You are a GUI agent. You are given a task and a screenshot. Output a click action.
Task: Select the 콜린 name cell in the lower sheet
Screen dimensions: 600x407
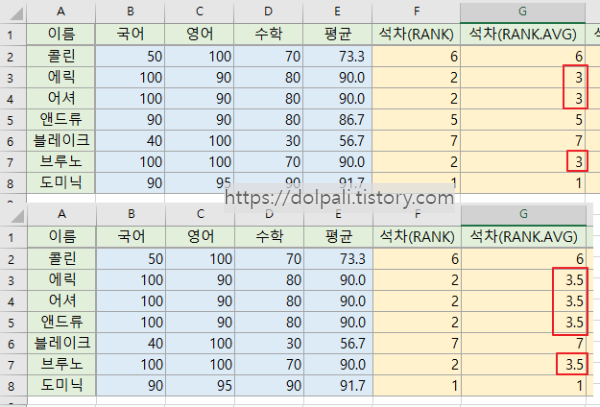pyautogui.click(x=62, y=259)
